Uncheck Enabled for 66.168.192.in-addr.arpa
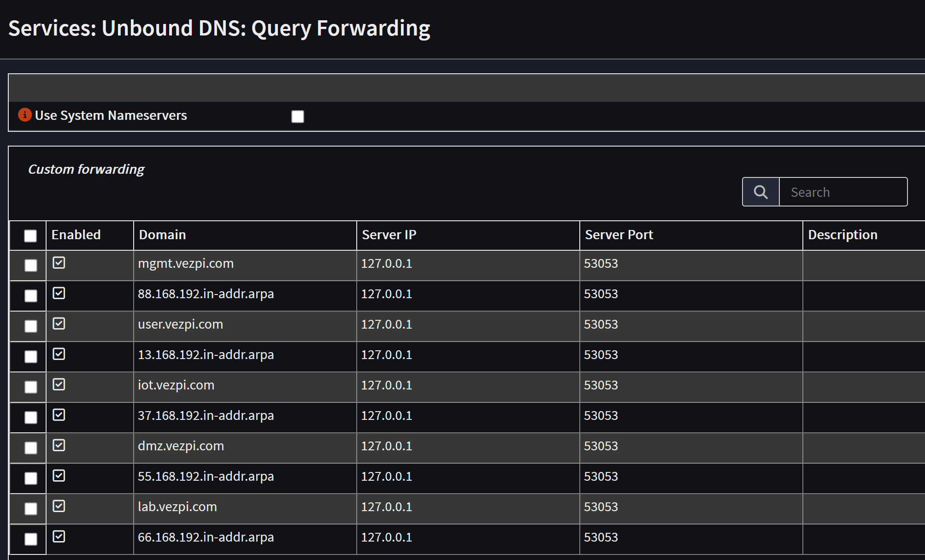 tap(59, 536)
